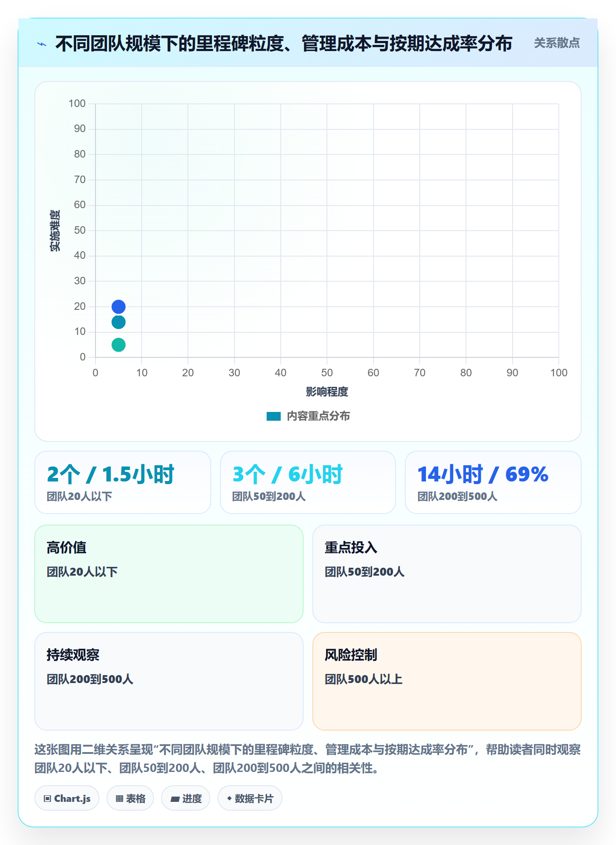Select the chart title about 里程碑粒度
This screenshot has width=616, height=845.
(284, 44)
